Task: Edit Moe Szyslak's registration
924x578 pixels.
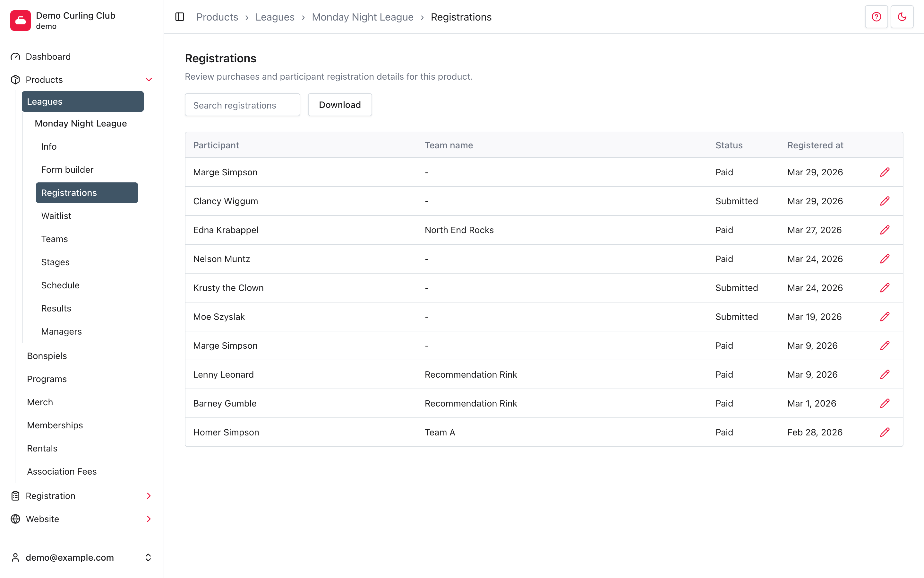Action: pyautogui.click(x=885, y=317)
